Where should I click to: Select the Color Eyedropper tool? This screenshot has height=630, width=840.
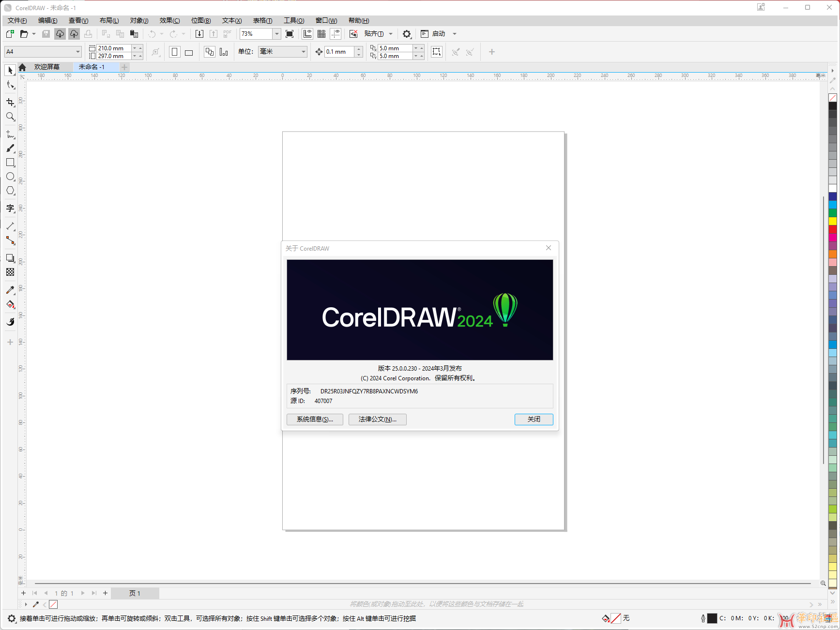(x=10, y=290)
